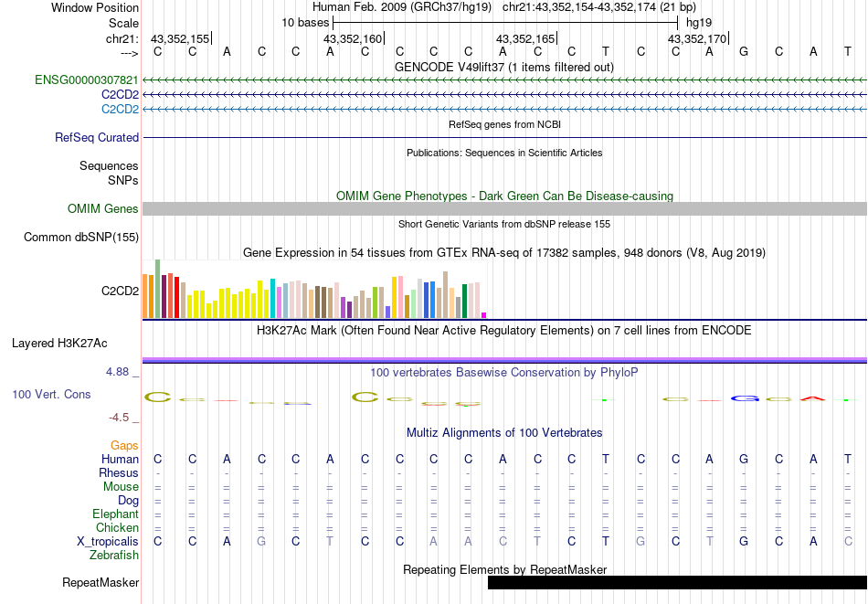Click the 43,352,160 position label
This screenshot has width=868, height=604.
[x=353, y=38]
